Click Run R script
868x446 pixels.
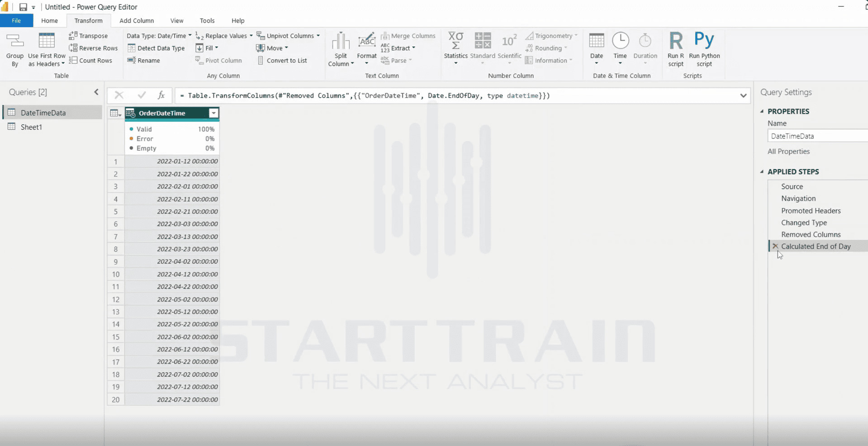[676, 49]
